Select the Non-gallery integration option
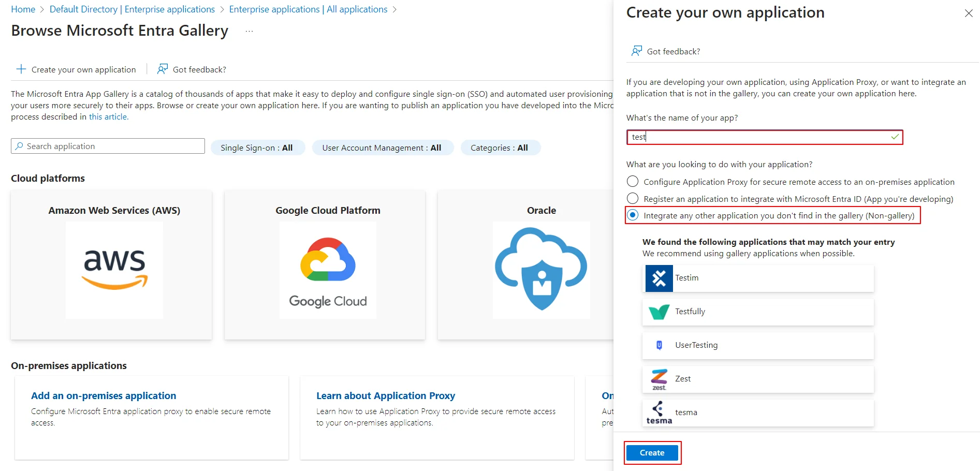Viewport: 980px width, 471px height. click(632, 215)
